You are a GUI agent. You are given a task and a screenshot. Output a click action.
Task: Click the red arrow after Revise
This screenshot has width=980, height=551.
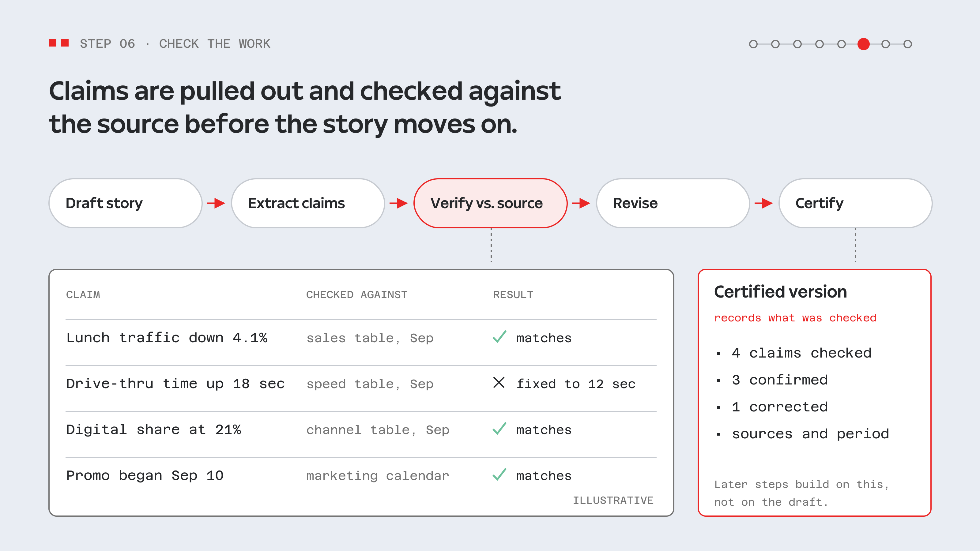[x=763, y=203]
